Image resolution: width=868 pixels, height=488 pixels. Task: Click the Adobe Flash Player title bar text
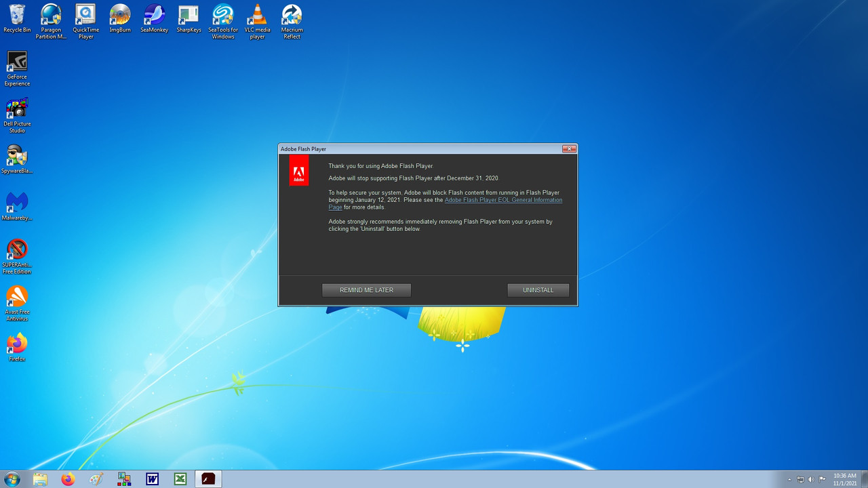pyautogui.click(x=303, y=148)
